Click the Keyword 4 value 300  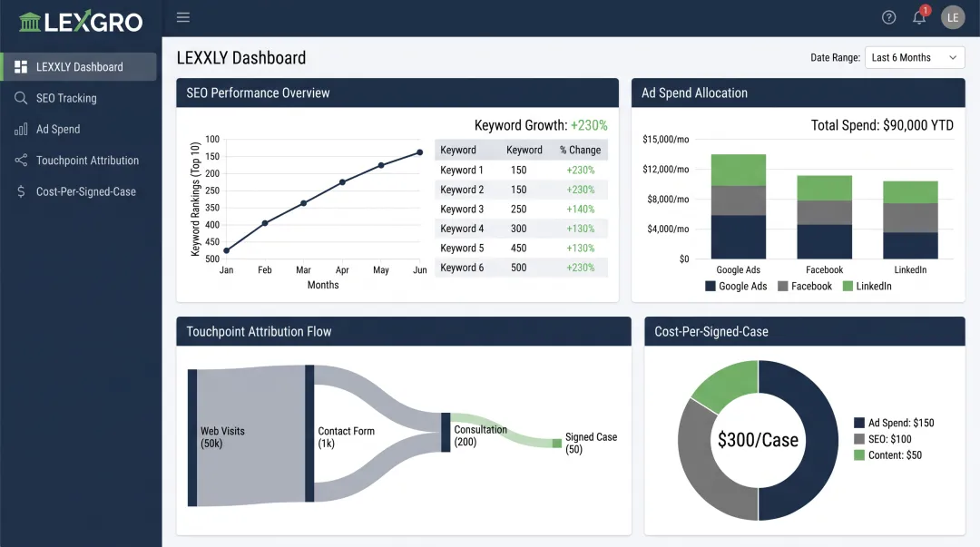coord(519,229)
